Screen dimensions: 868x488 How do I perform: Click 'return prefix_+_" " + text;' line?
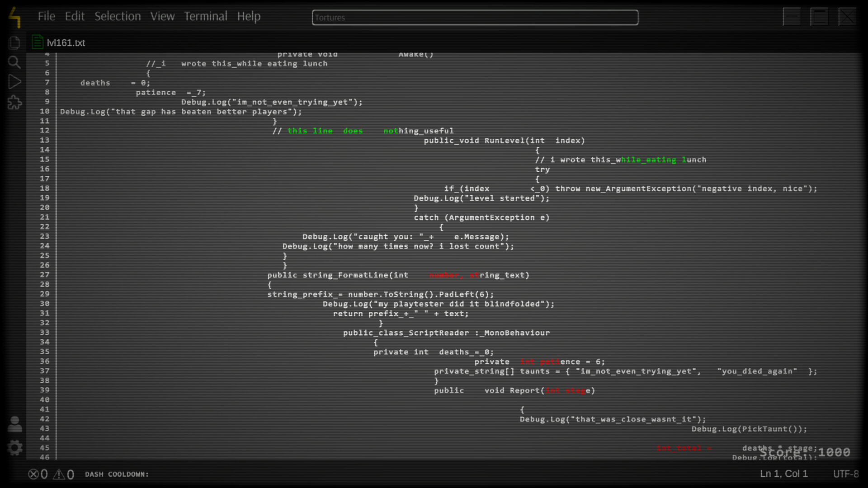(401, 314)
